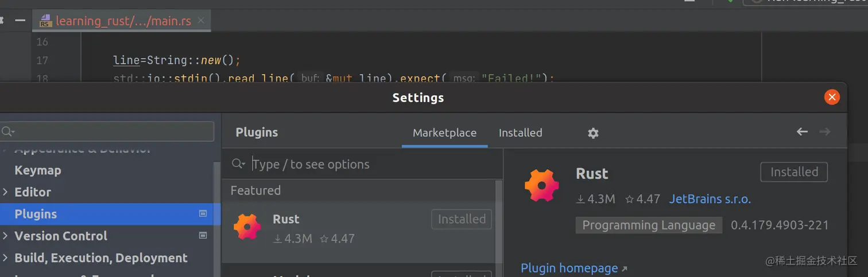Click the plugin search magnifier icon
This screenshot has height=277, width=868.
[238, 165]
